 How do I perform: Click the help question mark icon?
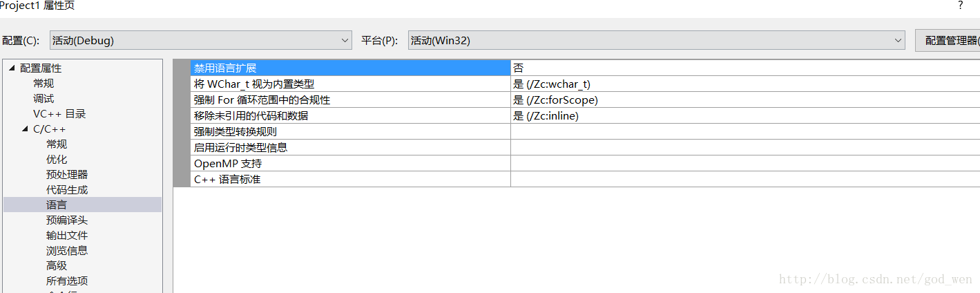[x=960, y=6]
